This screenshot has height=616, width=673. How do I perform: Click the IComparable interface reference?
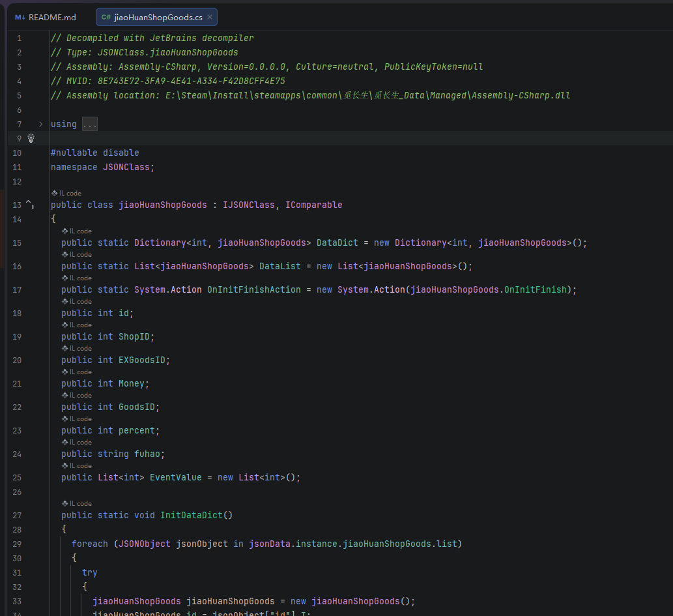pyautogui.click(x=313, y=205)
